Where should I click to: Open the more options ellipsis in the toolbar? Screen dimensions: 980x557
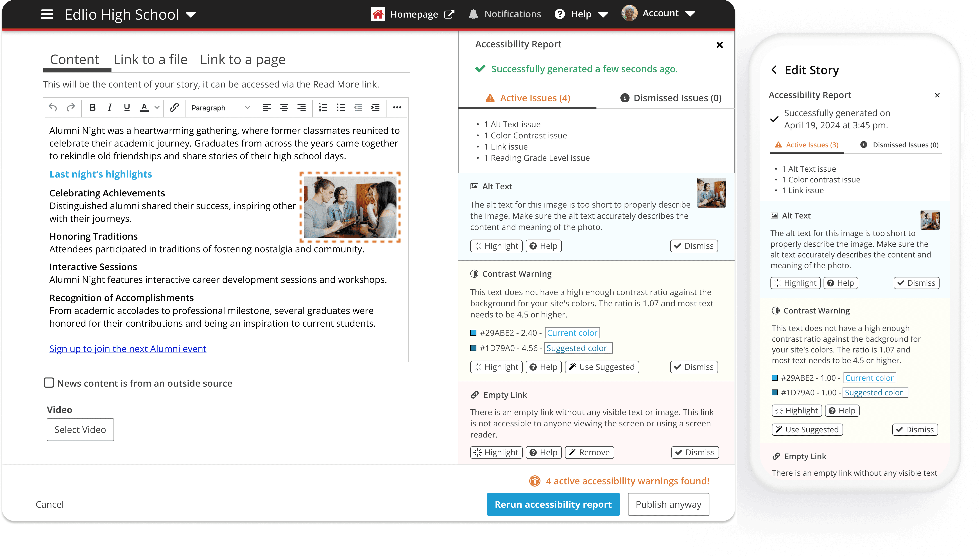tap(397, 108)
